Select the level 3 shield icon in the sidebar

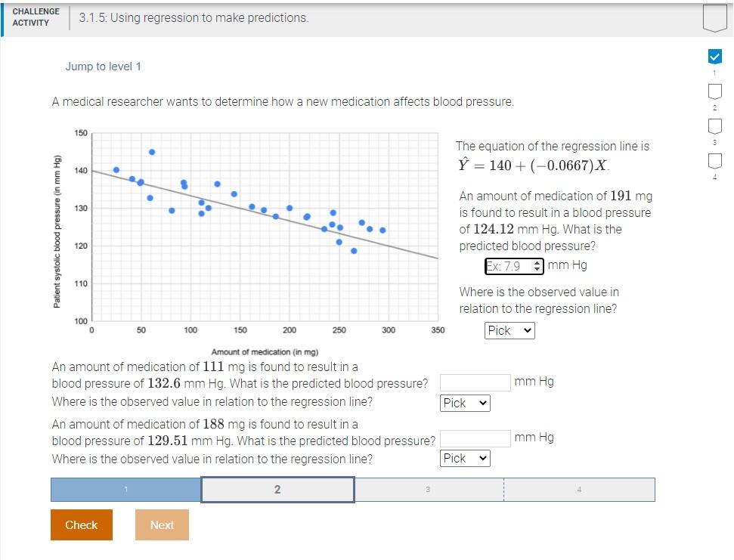[x=714, y=125]
